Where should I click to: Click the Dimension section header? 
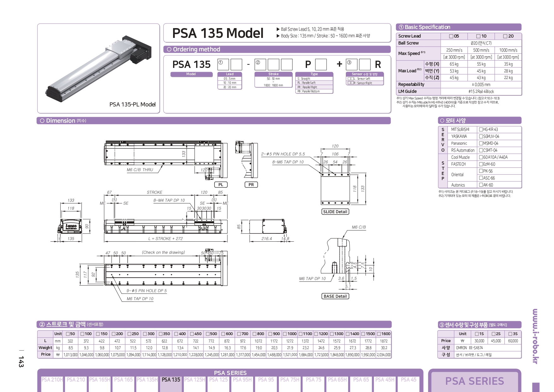[x=214, y=121]
